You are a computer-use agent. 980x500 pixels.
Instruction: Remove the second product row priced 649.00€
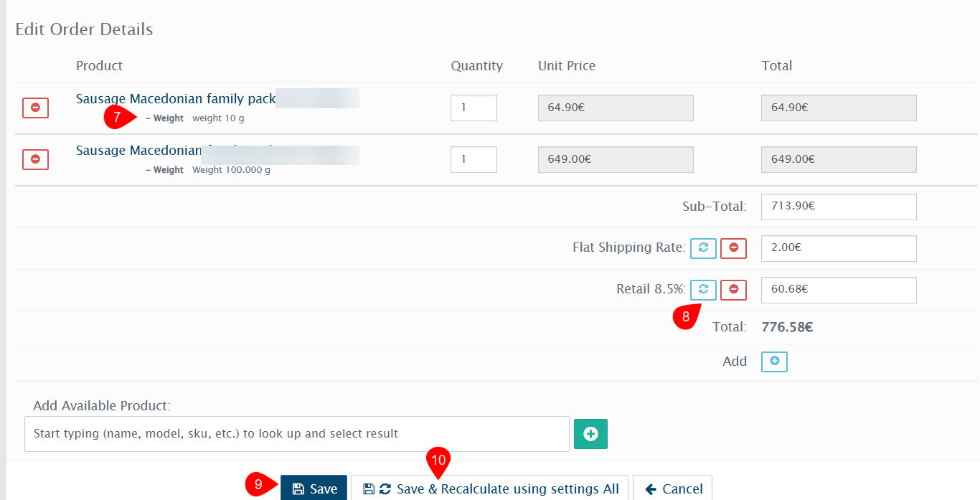(35, 159)
